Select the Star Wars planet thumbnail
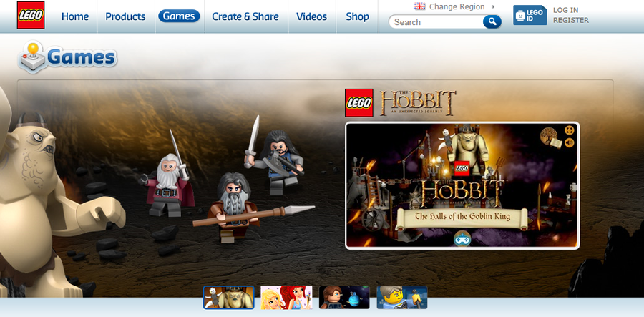 344,298
